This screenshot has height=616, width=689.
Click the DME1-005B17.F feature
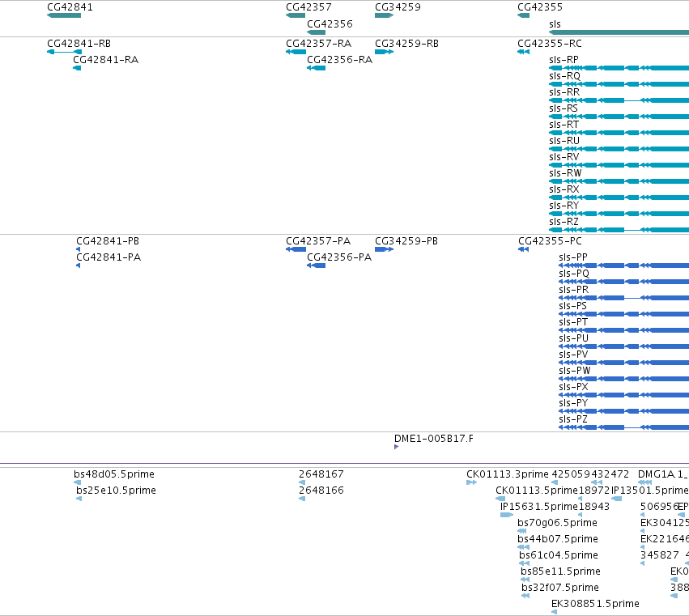tap(397, 447)
